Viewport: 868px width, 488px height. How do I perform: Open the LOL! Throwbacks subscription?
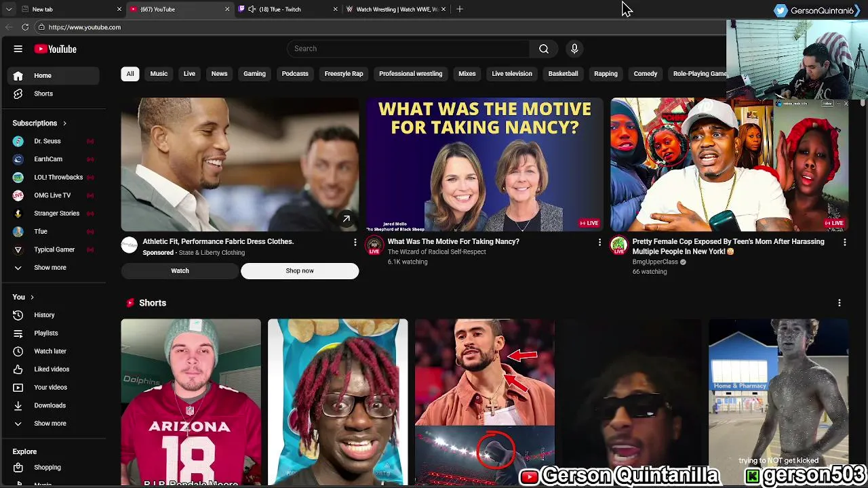[53, 177]
